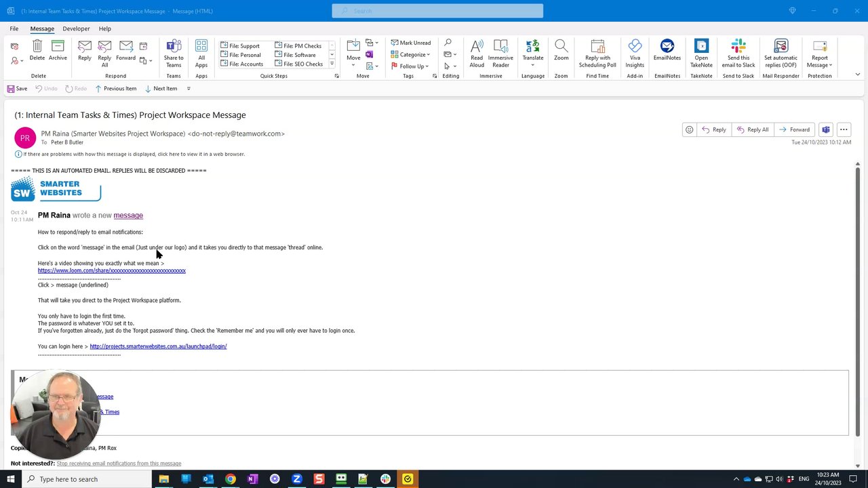Open the EmailNotes add-in
Viewport: 868px width, 488px height.
pos(667,52)
